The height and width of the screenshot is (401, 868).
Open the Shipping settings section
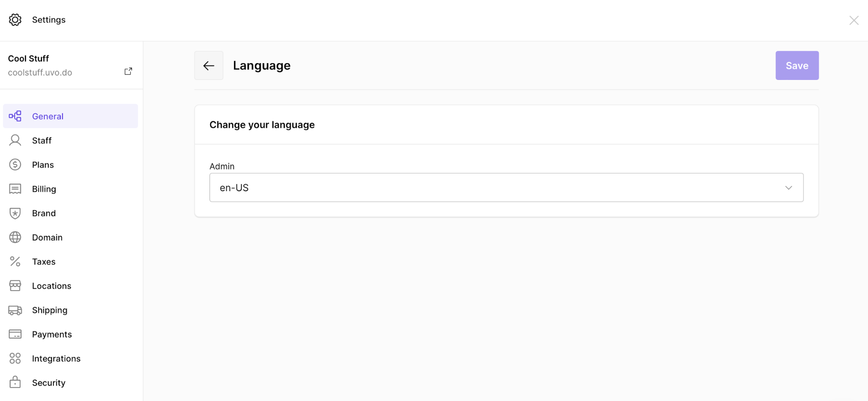(x=50, y=310)
